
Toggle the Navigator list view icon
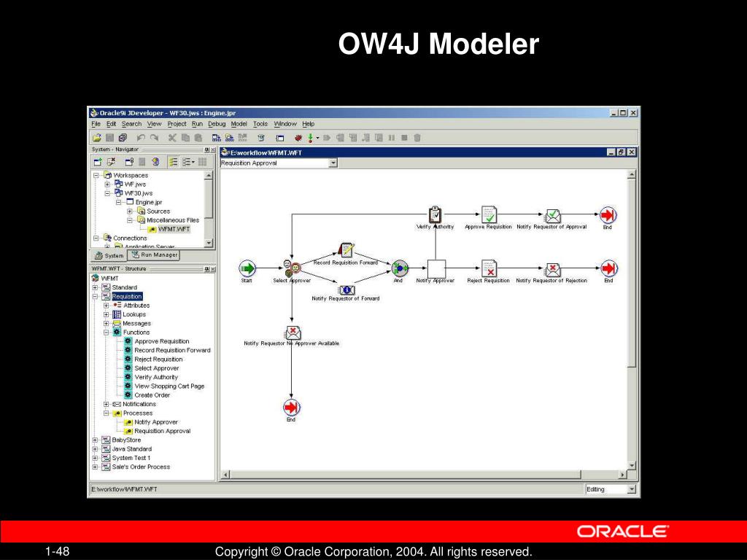coord(174,162)
